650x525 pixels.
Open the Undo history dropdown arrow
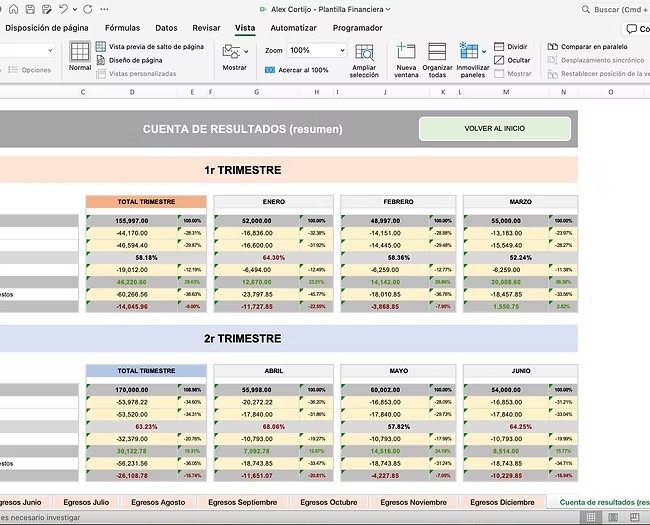(75, 9)
